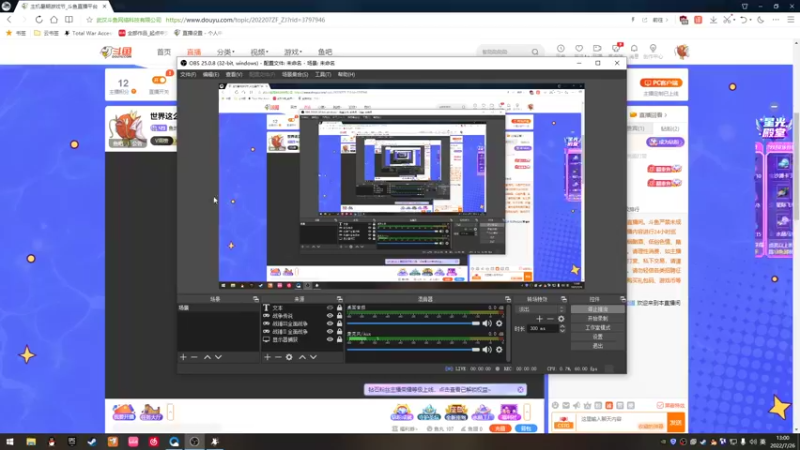Open the View (查看) menu in OBS
This screenshot has width=800, height=450.
234,74
